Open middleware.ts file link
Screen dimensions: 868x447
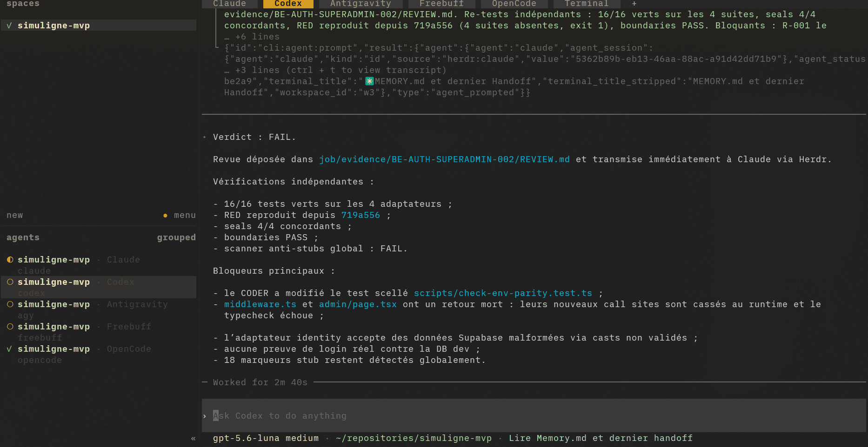(260, 304)
